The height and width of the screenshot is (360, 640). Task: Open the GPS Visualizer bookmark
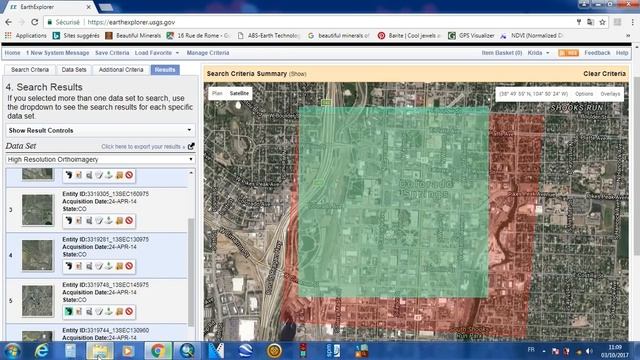pos(471,36)
